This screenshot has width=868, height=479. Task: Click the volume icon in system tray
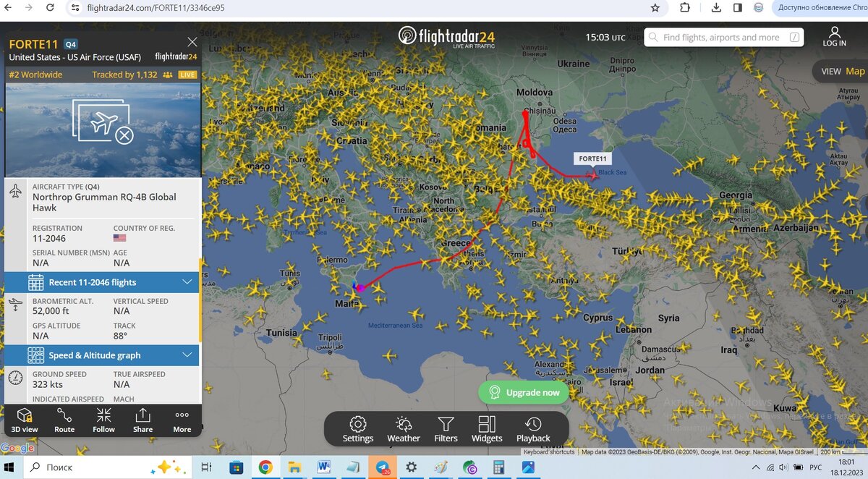click(x=783, y=467)
